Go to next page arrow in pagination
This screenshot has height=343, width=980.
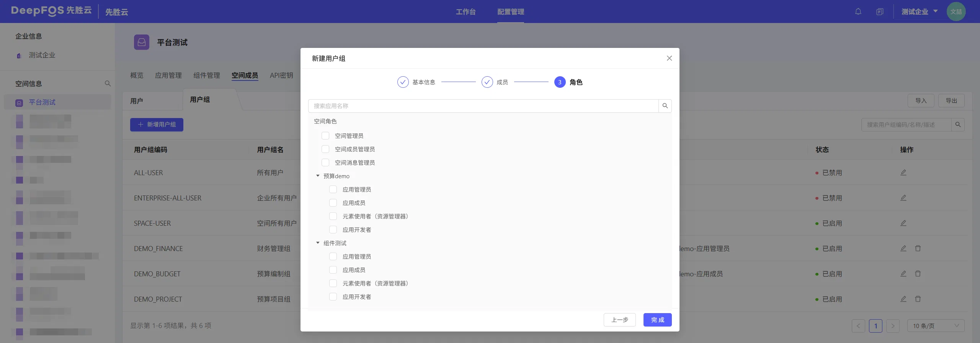[893, 326]
